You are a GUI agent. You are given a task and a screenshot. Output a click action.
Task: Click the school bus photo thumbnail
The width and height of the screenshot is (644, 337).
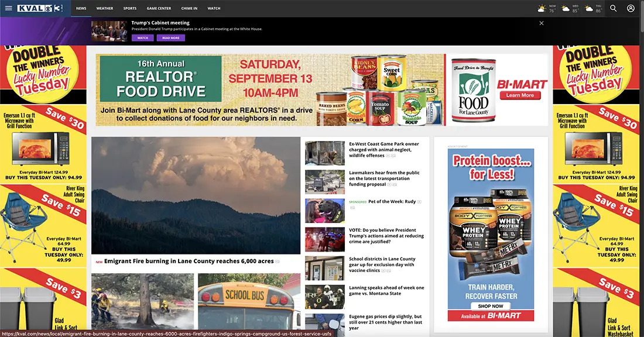point(249,301)
